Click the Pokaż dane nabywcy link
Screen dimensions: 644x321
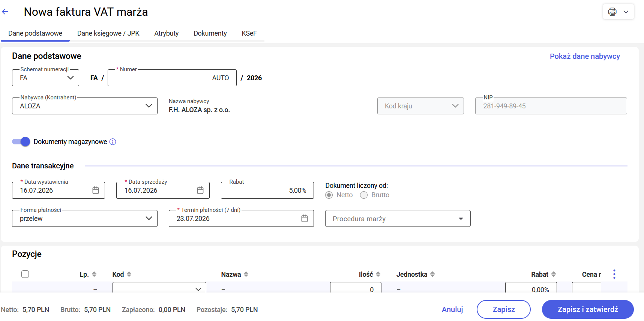pyautogui.click(x=585, y=56)
